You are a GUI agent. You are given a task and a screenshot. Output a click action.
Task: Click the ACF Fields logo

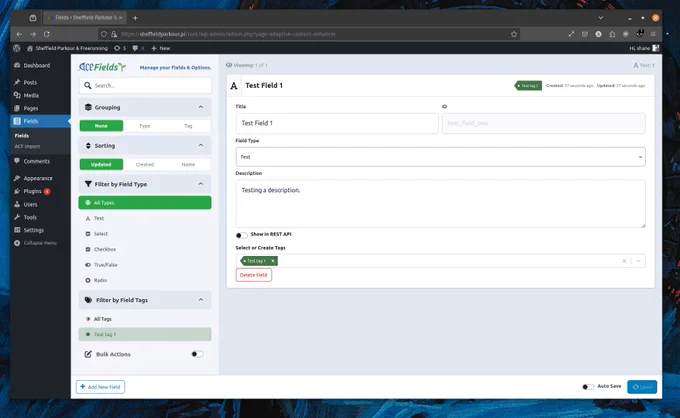(102, 67)
